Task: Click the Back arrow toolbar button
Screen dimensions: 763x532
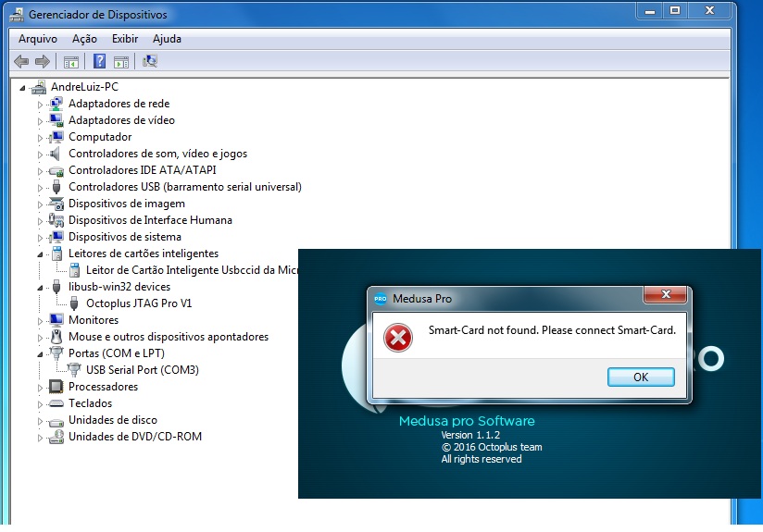Action: pos(21,61)
